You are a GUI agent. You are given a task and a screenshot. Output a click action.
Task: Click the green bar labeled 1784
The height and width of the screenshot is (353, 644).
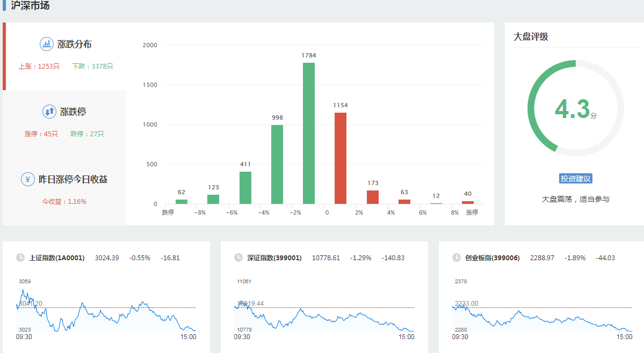point(309,133)
